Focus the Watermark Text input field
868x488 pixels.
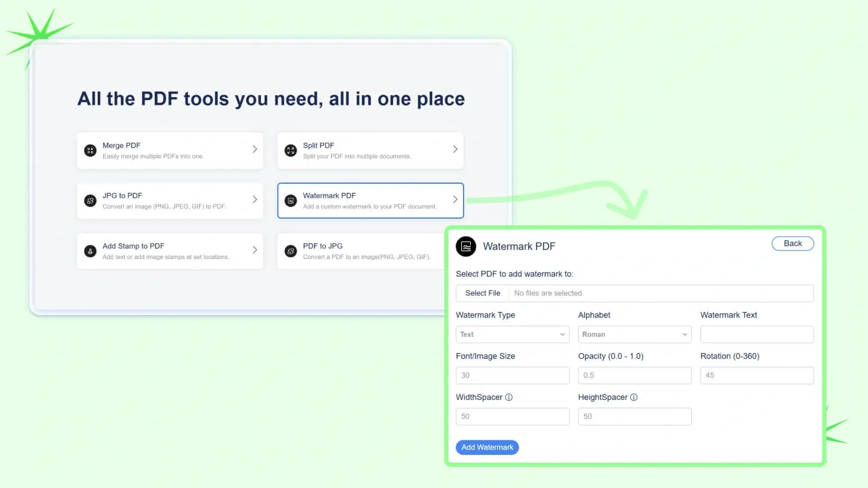coord(756,334)
